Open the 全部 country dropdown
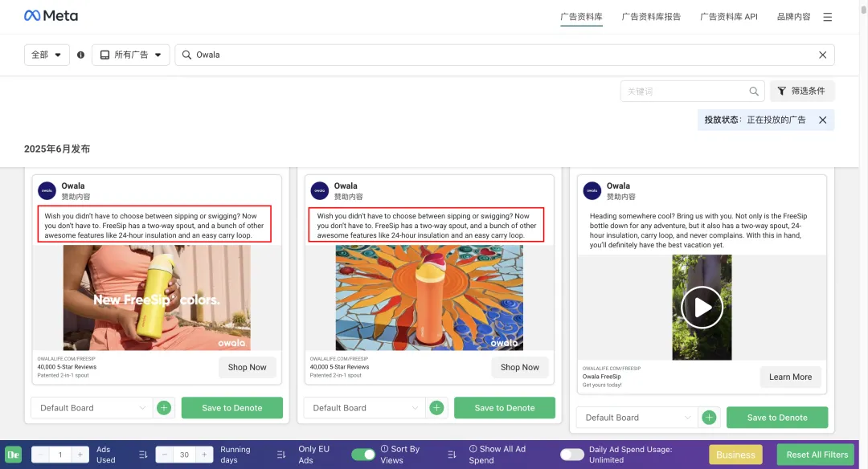This screenshot has height=469, width=868. tap(47, 55)
